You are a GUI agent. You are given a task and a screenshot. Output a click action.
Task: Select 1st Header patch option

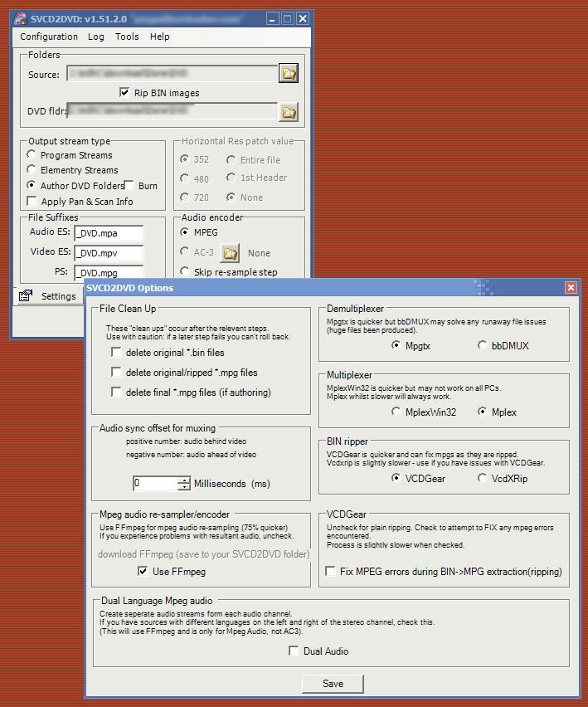tap(231, 178)
